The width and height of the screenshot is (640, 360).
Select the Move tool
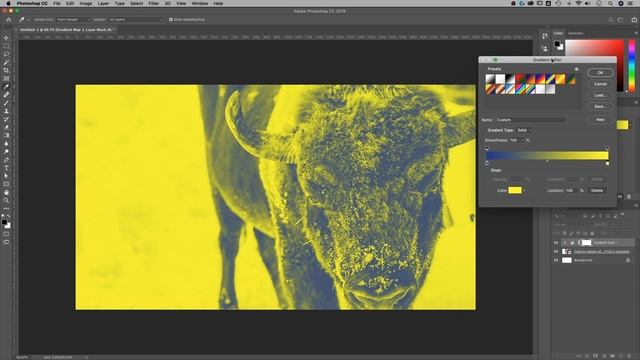point(6,38)
